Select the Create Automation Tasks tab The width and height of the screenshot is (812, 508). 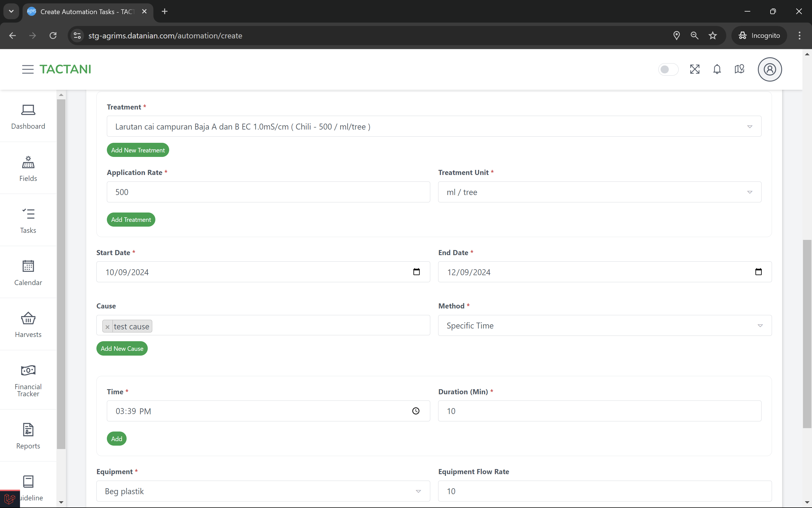(x=88, y=12)
